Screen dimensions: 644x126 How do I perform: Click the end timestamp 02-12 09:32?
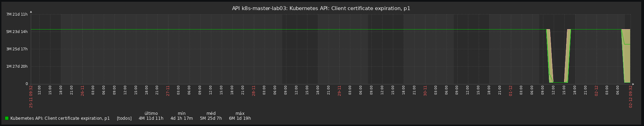pos(631,96)
